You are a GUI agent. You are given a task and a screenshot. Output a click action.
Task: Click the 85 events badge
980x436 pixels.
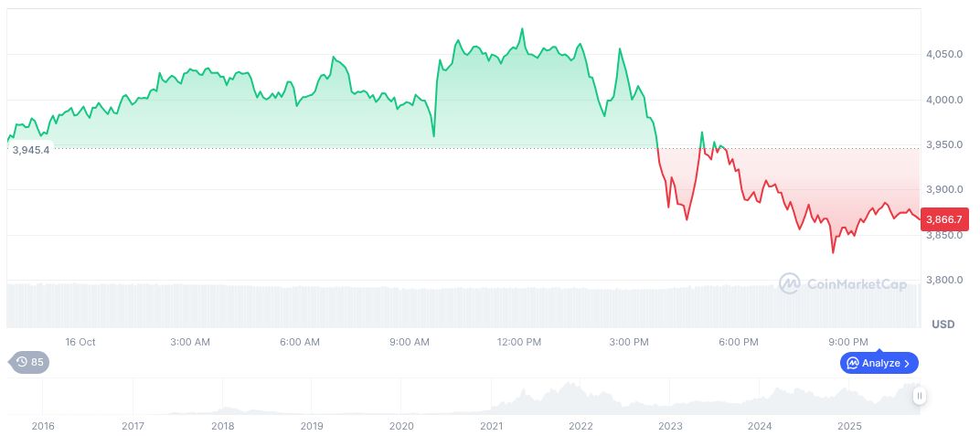click(x=30, y=362)
